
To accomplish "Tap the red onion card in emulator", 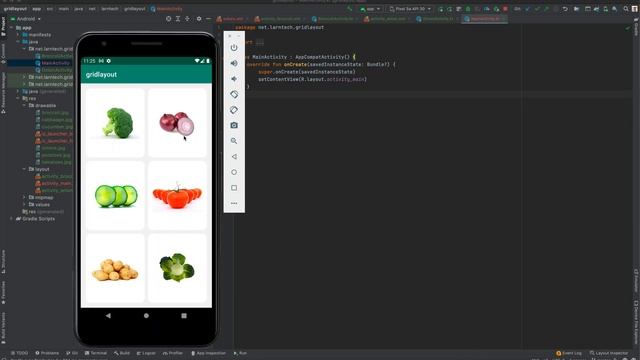I will (177, 122).
